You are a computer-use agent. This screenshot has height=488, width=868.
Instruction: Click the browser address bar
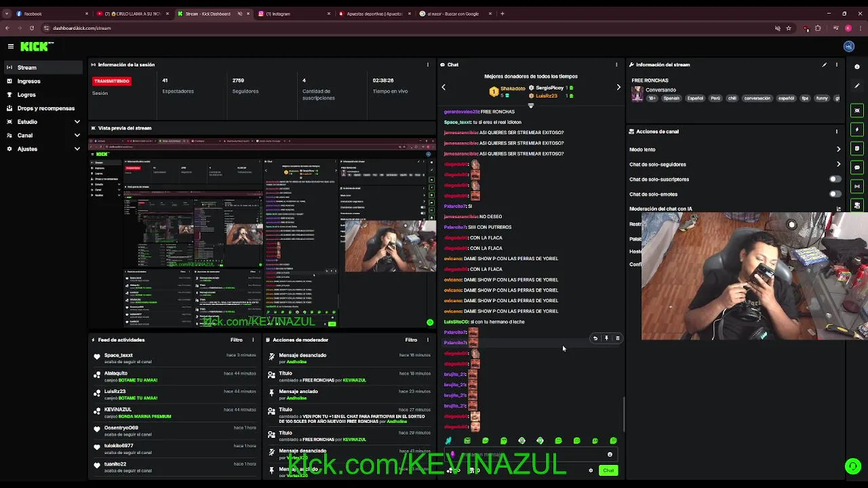pos(407,28)
